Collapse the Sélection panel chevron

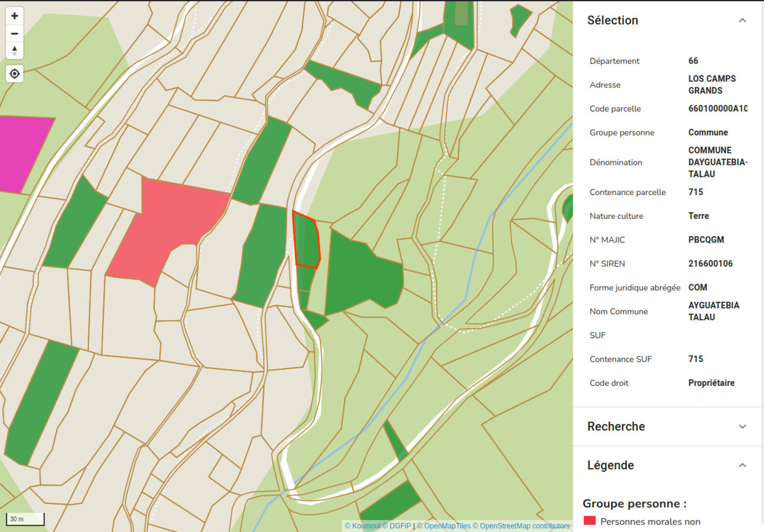[x=742, y=21]
